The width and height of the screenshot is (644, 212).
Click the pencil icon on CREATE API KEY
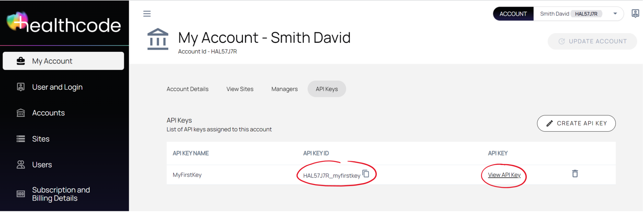549,123
